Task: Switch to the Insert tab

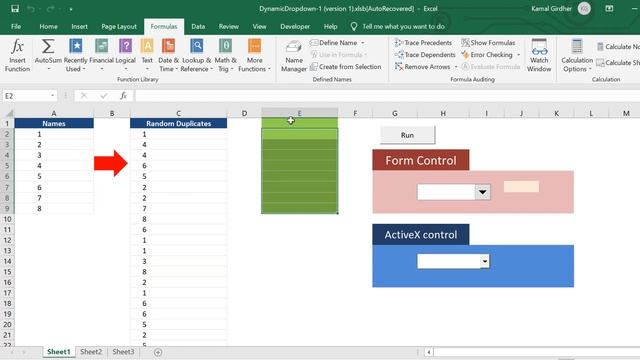Action: coord(79,27)
